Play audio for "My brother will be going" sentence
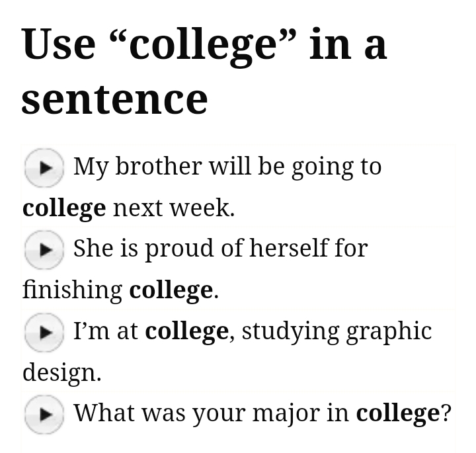The width and height of the screenshot is (476, 453). (x=44, y=167)
